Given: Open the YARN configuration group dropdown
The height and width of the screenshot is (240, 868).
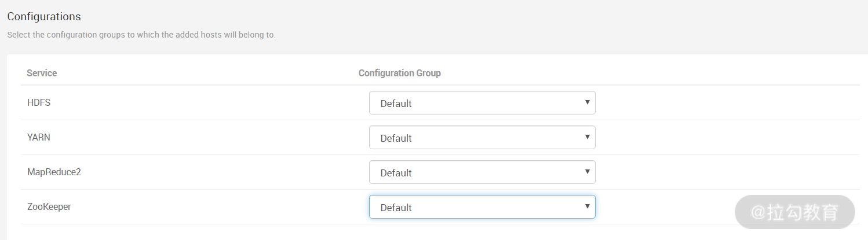Looking at the screenshot, I should [482, 138].
